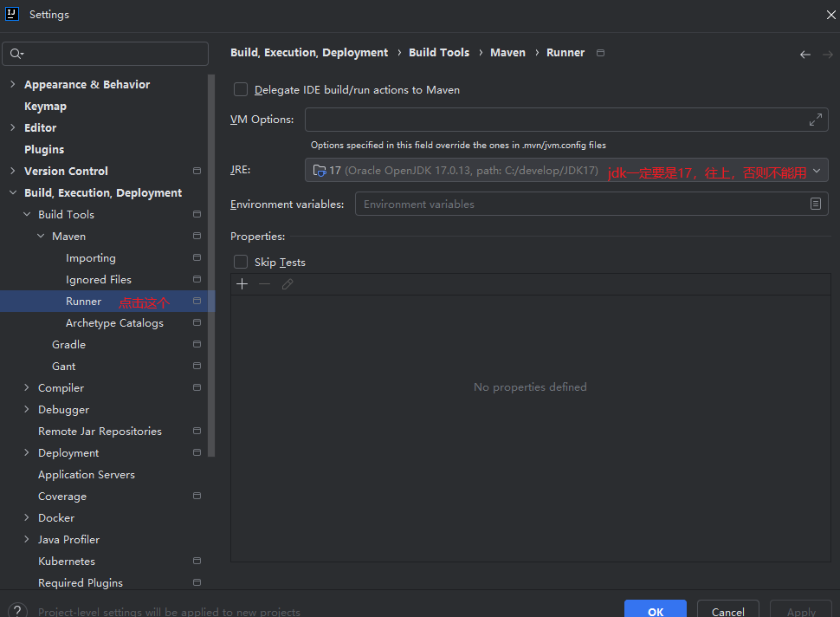840x617 pixels.
Task: Open the Keymap settings page
Action: pos(46,106)
